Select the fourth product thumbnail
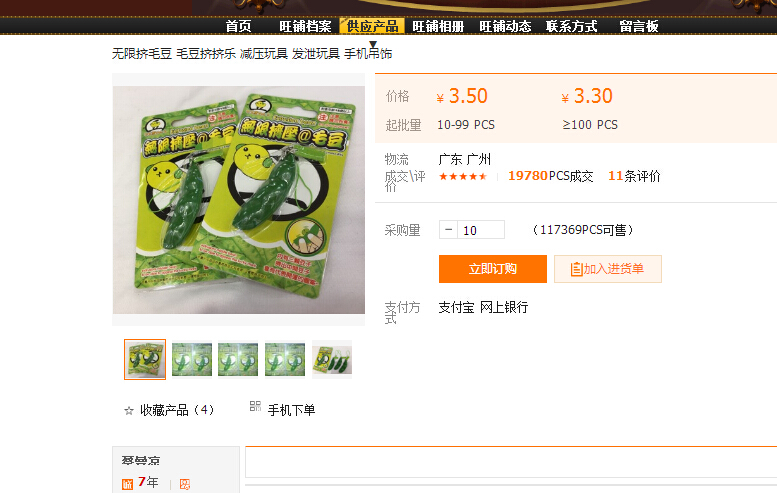This screenshot has height=493, width=777. click(x=285, y=360)
